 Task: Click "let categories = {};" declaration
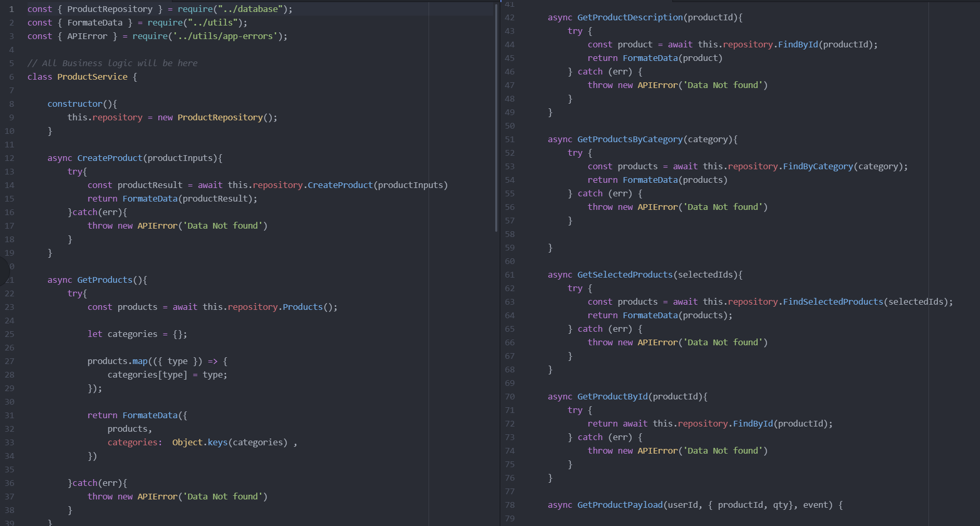[137, 334]
